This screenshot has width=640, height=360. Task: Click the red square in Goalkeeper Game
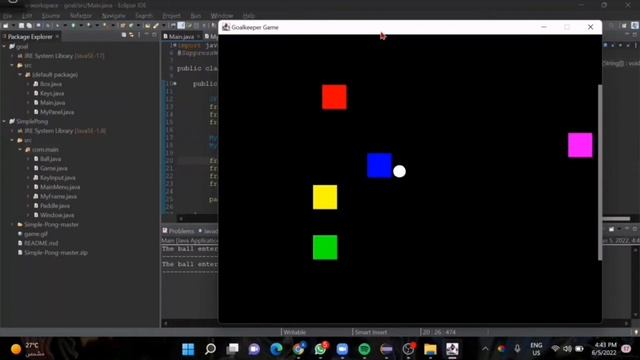pos(334,97)
